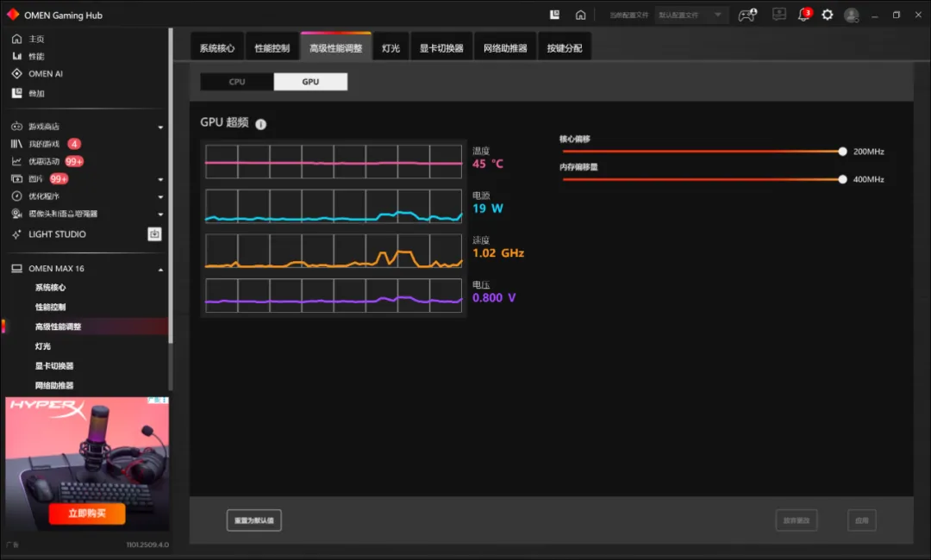
Task: Select 性能控制 under OMEN MAX 16
Action: pyautogui.click(x=51, y=308)
